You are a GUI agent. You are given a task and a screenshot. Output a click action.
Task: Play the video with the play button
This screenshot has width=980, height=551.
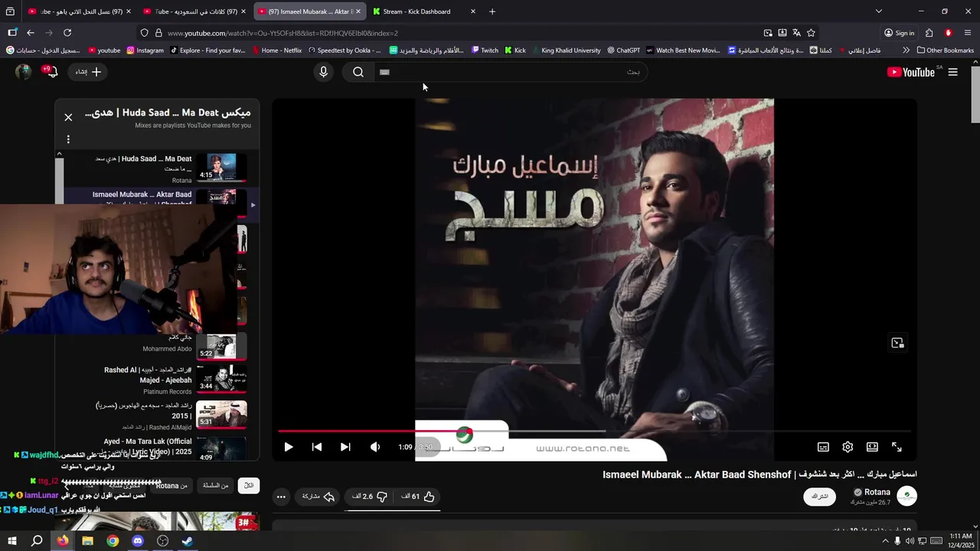289,447
